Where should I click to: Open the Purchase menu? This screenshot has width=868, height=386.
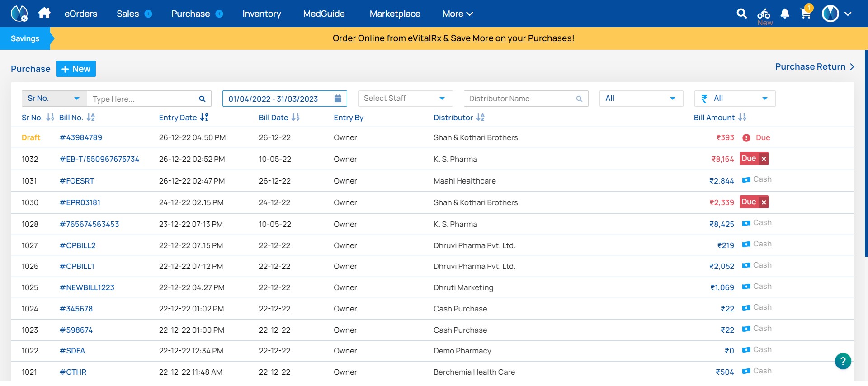[190, 14]
